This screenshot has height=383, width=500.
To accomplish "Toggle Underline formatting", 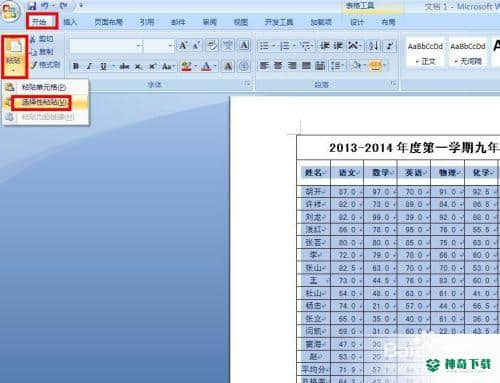I will point(103,66).
